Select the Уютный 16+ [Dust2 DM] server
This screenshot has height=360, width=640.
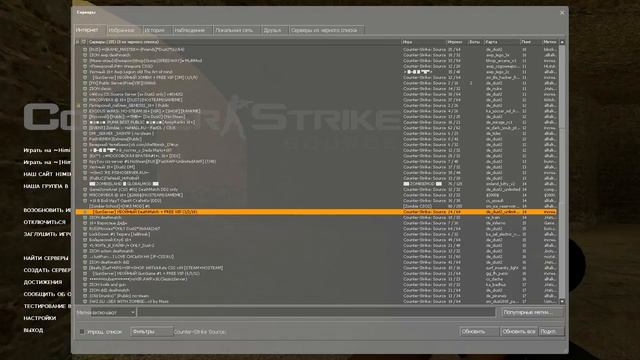tap(316, 167)
